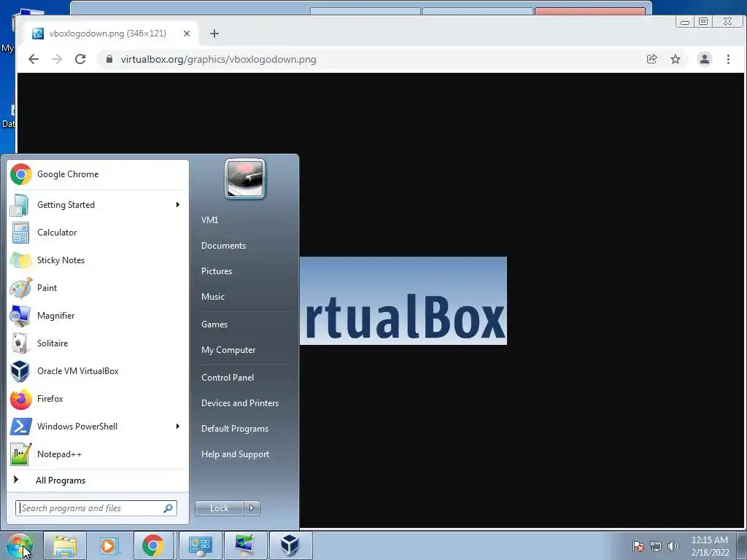Screen dimensions: 747x560
Task: Open a new Chrome tab
Action: (214, 34)
